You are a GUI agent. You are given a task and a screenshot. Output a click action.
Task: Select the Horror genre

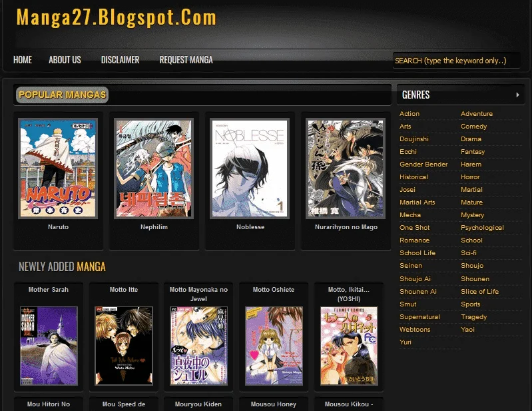pos(470,177)
